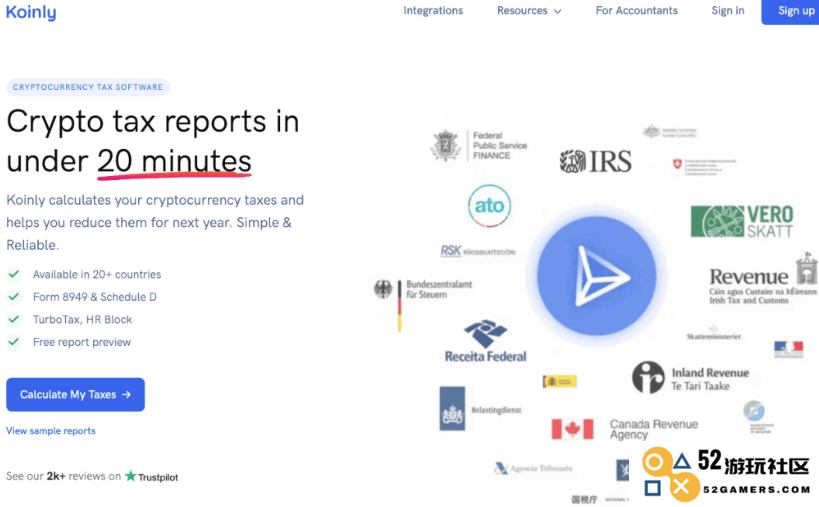Click the Belastingdienst blue crest logo
The height and width of the screenshot is (507, 819).
pyautogui.click(x=452, y=408)
